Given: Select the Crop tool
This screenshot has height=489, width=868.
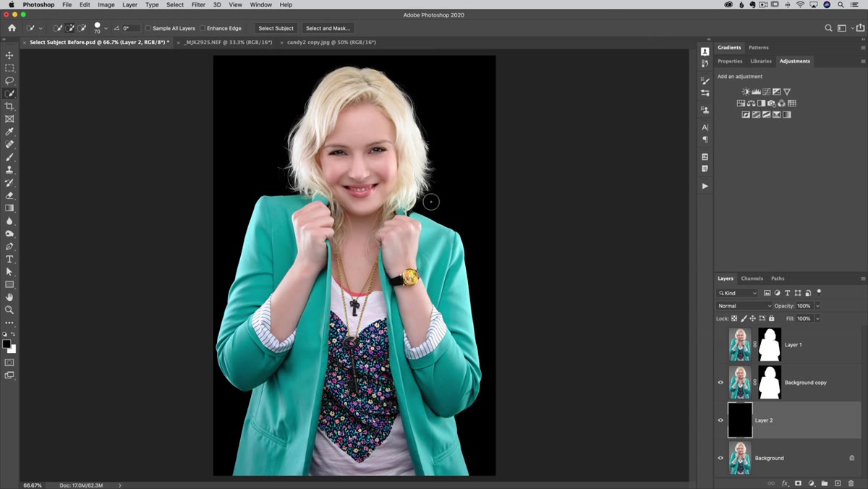Looking at the screenshot, I should point(9,106).
